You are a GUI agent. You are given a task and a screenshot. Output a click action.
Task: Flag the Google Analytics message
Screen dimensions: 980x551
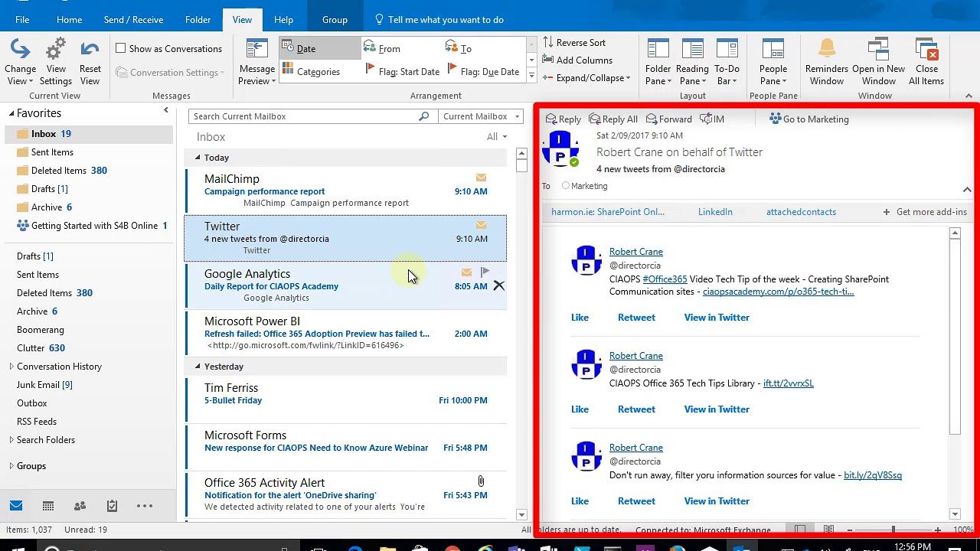(x=485, y=272)
